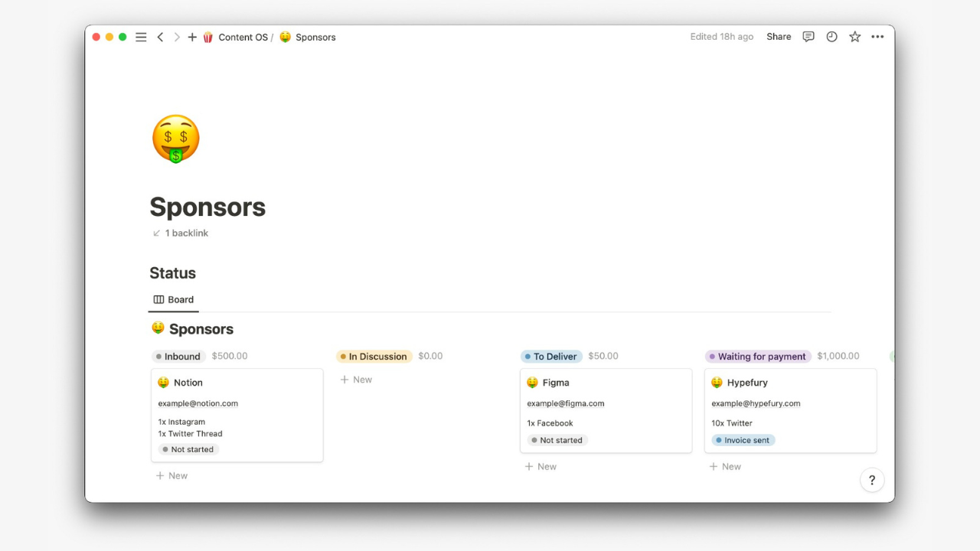Click example@notion.com email
The width and height of the screenshot is (980, 551).
coord(198,403)
